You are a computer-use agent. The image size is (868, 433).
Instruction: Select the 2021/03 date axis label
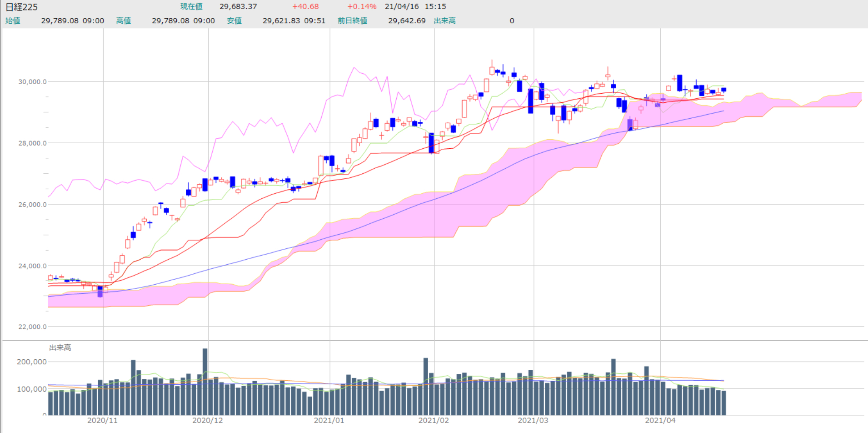(x=533, y=420)
